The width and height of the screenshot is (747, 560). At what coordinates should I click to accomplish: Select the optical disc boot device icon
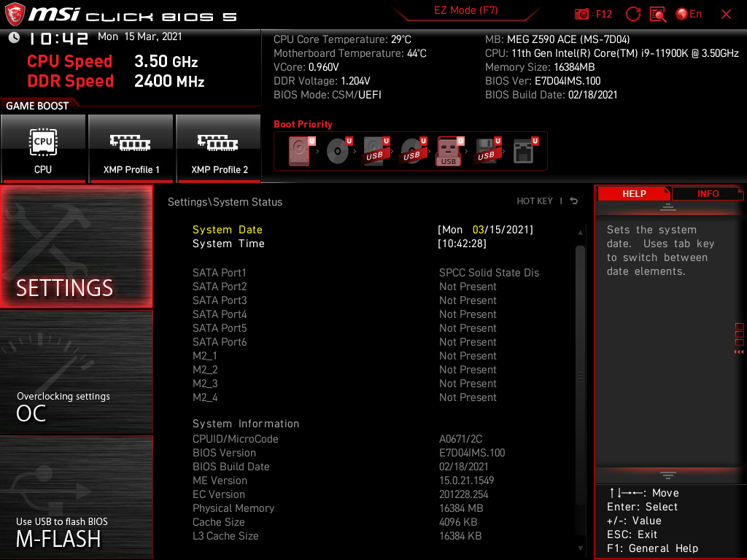coord(339,151)
